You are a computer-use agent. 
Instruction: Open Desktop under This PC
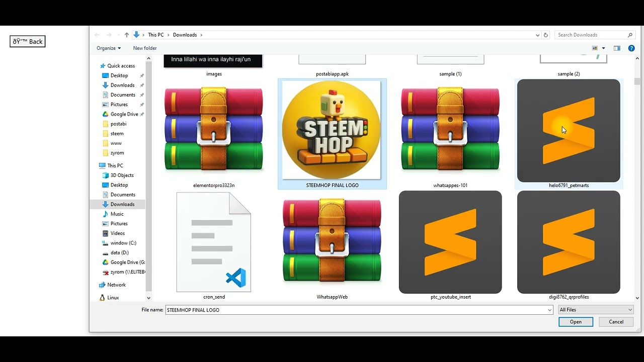119,185
